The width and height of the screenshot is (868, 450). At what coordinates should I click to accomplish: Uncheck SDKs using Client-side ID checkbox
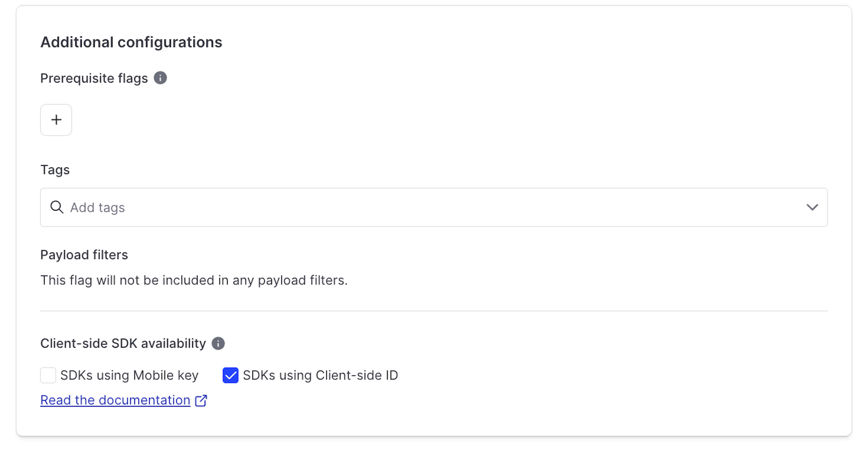[231, 375]
